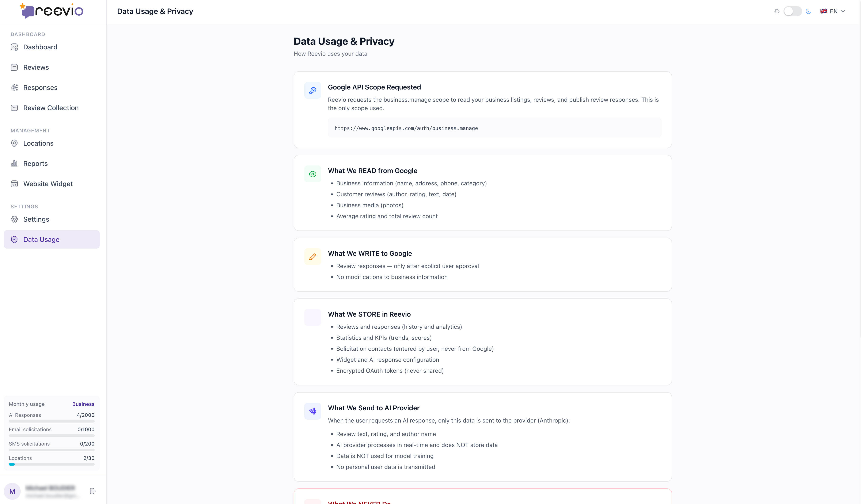Viewport: 861px width, 504px height.
Task: Click the sun light-mode icon
Action: point(777,11)
